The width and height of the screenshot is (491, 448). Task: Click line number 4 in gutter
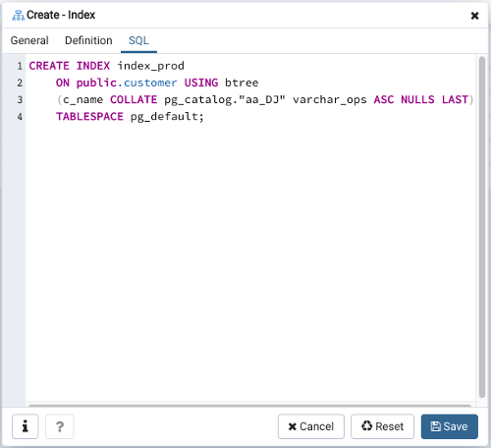pos(20,117)
